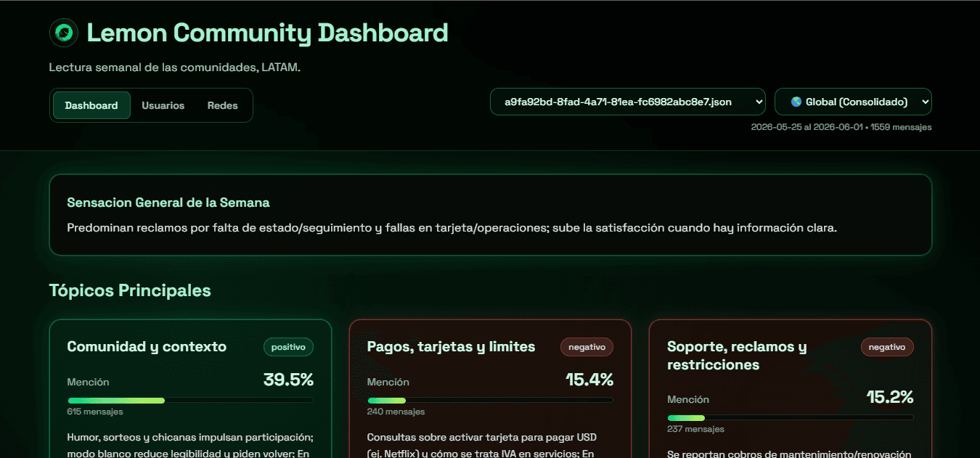The image size is (980, 458).
Task: Click the 39.5% mention value
Action: (x=288, y=380)
